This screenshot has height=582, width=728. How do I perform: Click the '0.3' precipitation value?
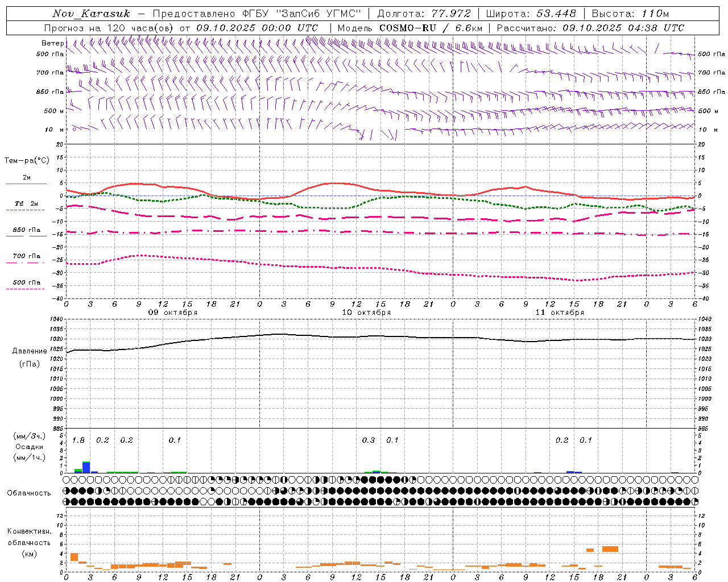tap(369, 440)
